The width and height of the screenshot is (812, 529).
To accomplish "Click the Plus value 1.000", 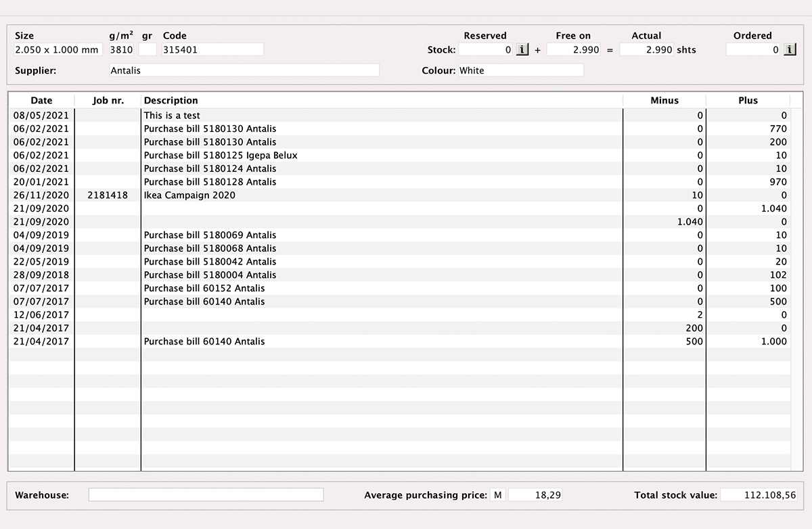I will tap(774, 342).
